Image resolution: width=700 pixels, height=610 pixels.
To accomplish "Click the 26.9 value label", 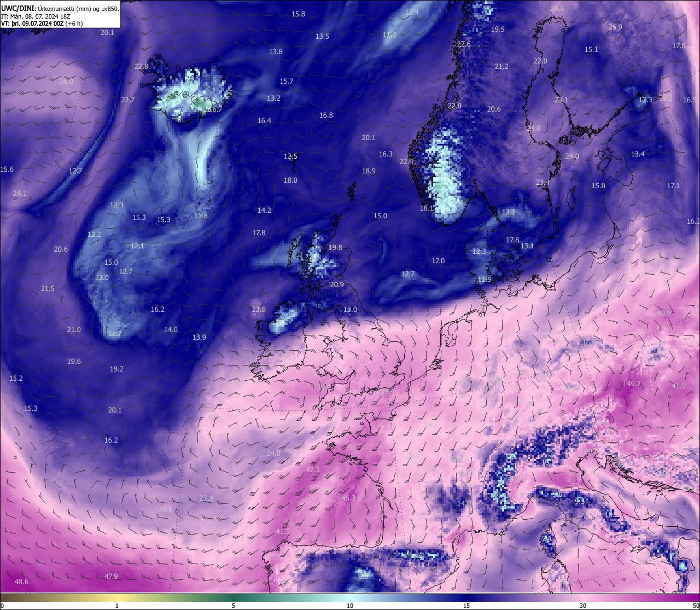I will click(615, 27).
